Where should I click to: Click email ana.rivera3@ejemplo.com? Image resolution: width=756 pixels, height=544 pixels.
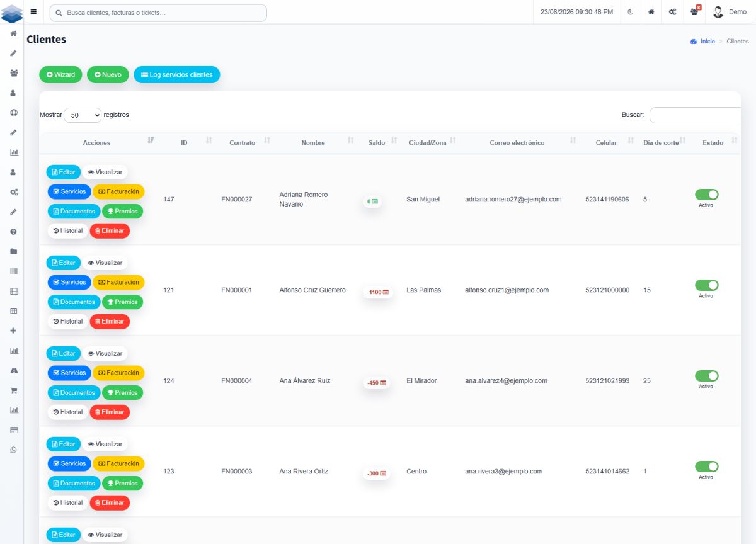pyautogui.click(x=504, y=472)
